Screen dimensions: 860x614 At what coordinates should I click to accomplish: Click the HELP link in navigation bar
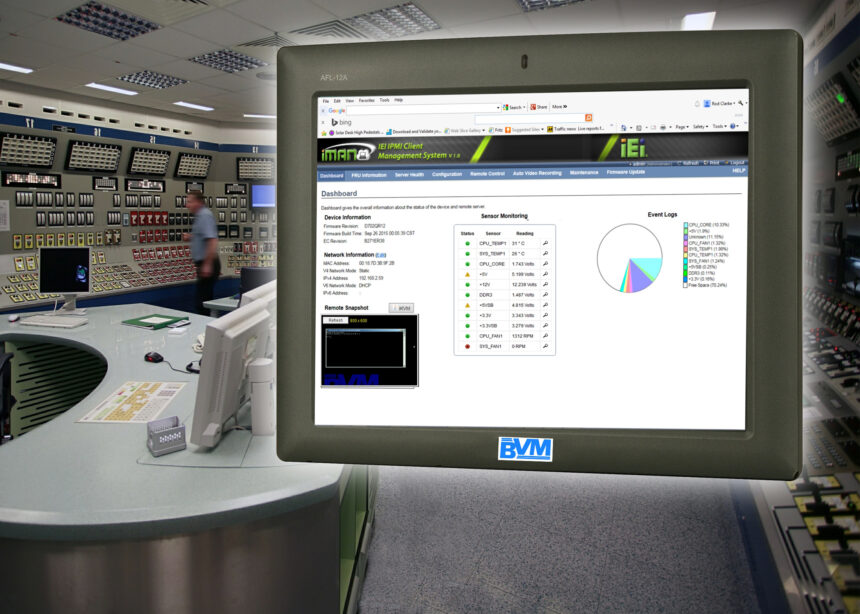(739, 171)
